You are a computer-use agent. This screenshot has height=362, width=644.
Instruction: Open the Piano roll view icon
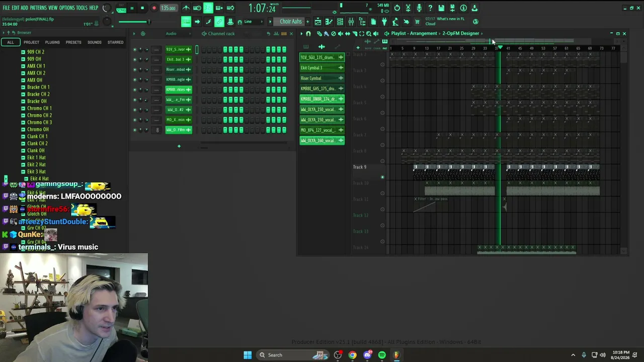pos(329,22)
